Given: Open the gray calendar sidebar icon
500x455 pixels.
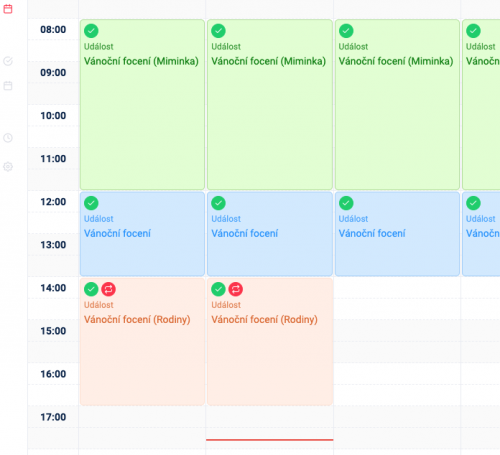Looking at the screenshot, I should coord(8,86).
